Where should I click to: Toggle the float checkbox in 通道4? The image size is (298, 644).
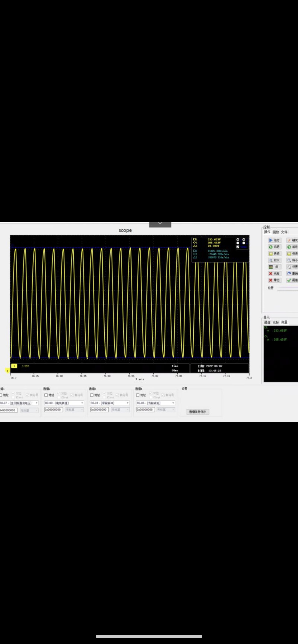pyautogui.click(x=150, y=397)
